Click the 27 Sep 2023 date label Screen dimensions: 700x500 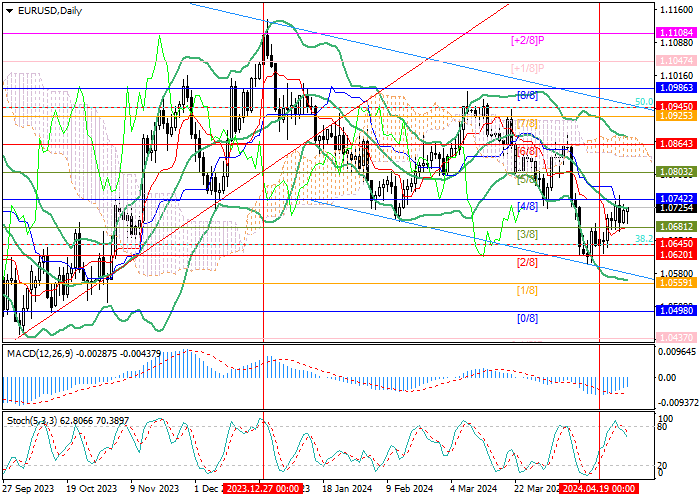(29, 489)
